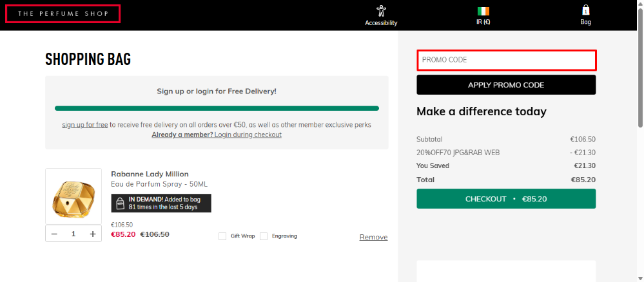The image size is (644, 282).
Task: Open the Lady Million product thumbnail
Action: (73, 196)
